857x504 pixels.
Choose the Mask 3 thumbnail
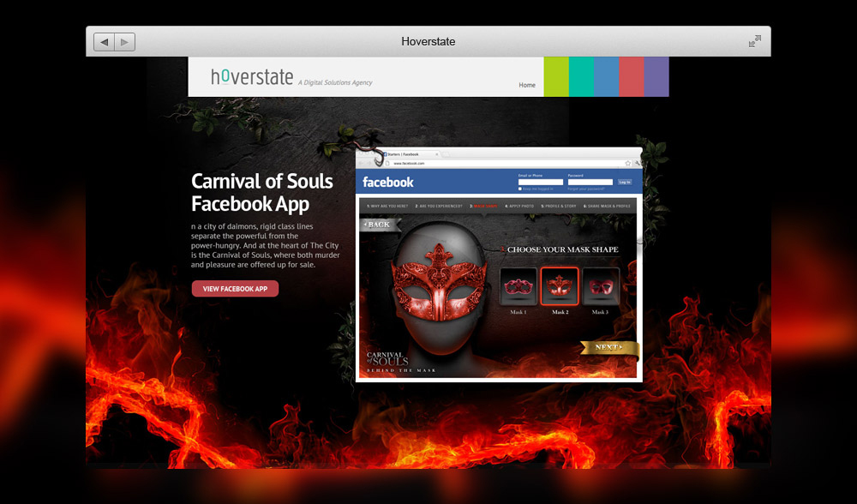[600, 286]
